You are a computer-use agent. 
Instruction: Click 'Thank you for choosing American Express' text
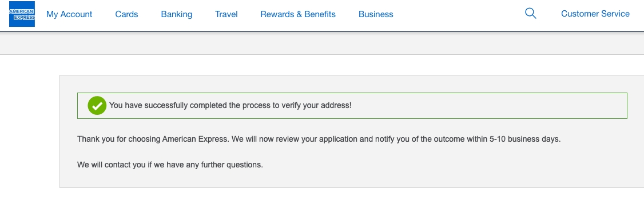click(x=153, y=139)
